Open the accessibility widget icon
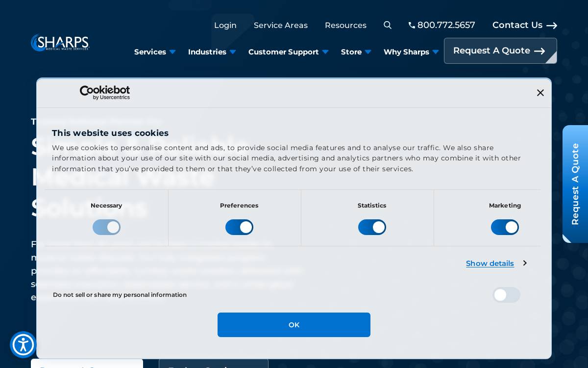 click(x=23, y=344)
